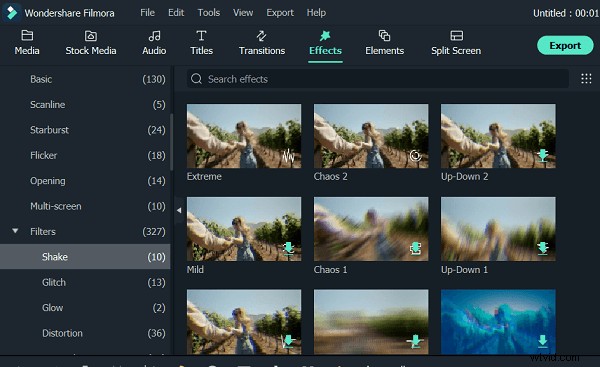Screen dimensions: 600x367
Task: Click the green Export button
Action: 565,46
